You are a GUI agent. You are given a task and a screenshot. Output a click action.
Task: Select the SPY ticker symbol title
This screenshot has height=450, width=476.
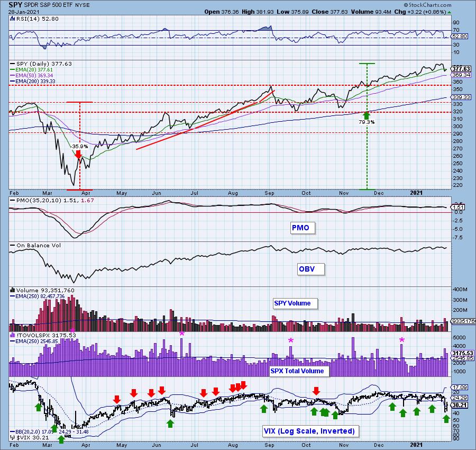[15, 5]
